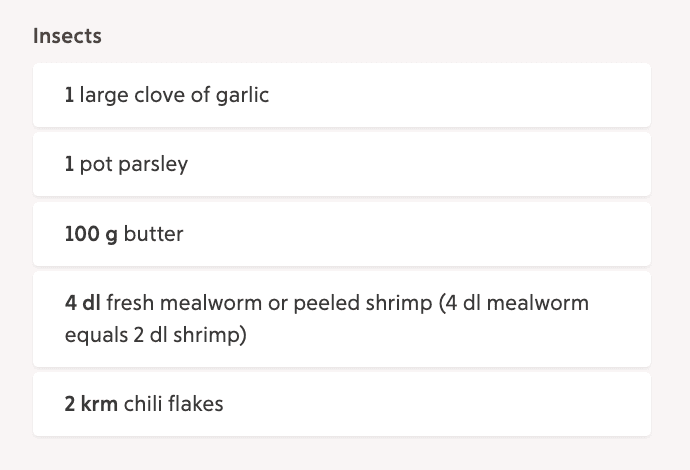Click the bold "100 g" quantity
Screen dimensions: 690x470
[91, 234]
